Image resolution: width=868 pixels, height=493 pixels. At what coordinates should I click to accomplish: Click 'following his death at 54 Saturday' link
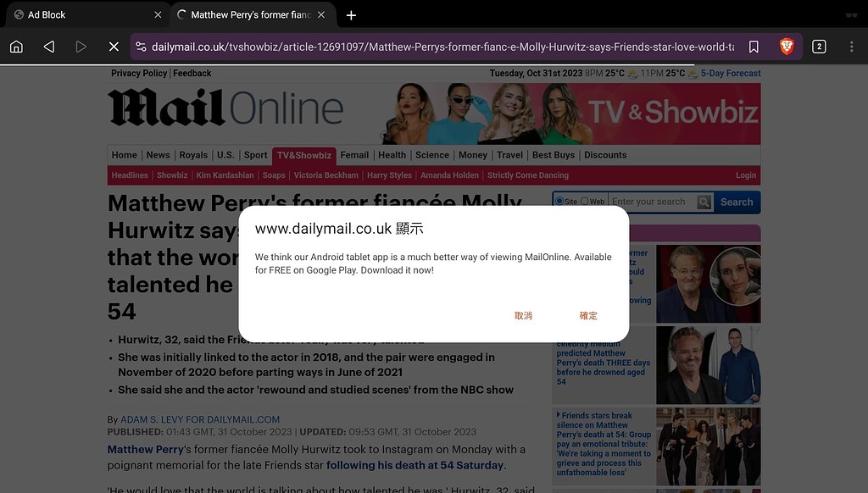click(x=415, y=465)
